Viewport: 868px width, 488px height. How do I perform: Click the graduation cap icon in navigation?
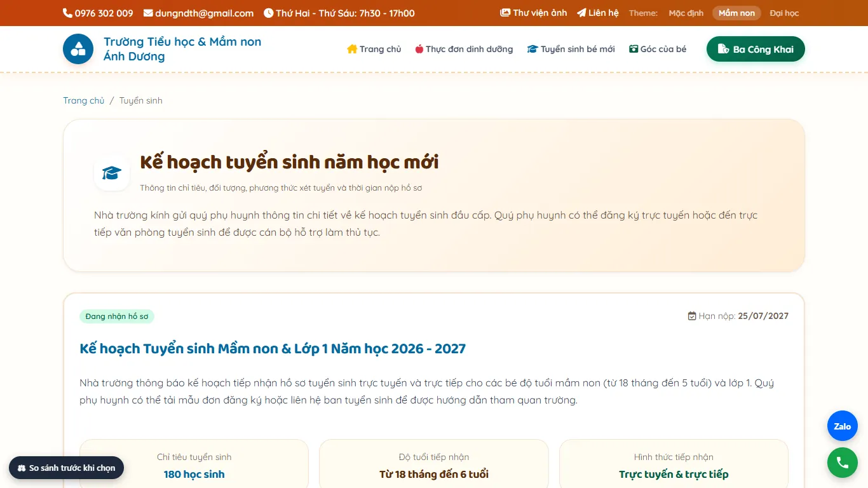(x=532, y=49)
